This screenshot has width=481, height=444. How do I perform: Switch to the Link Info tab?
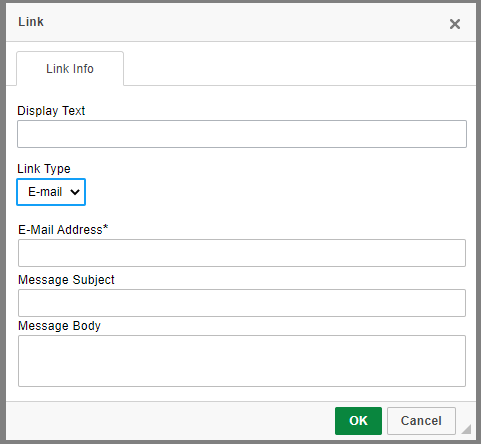(x=70, y=69)
